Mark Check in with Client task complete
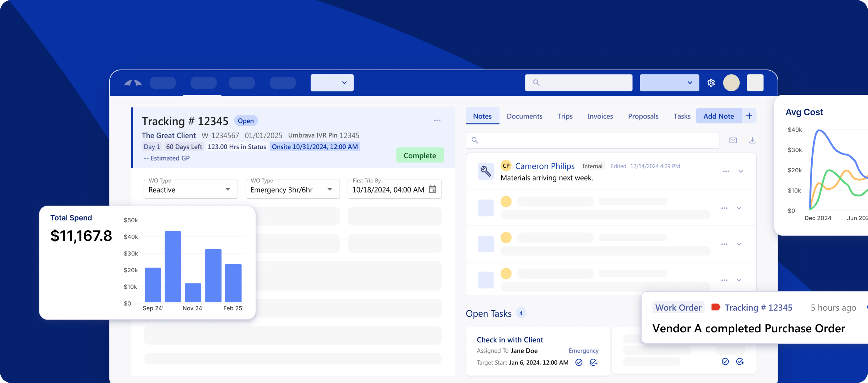868x383 pixels. [579, 362]
